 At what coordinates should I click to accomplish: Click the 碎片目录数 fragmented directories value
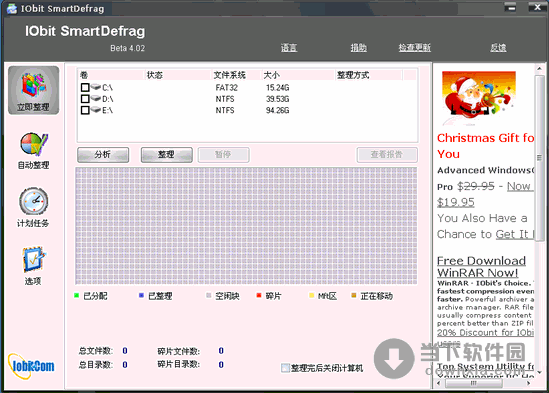tap(221, 365)
